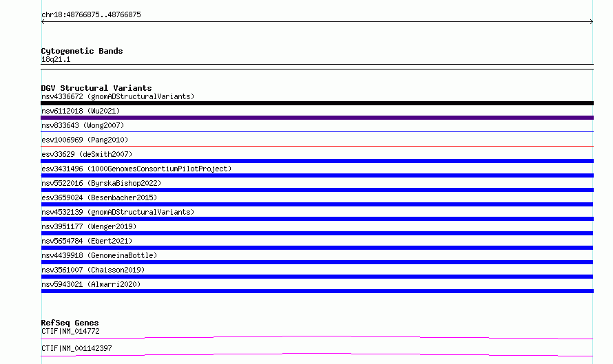Open variant nsv5522016 (ByrskaBishop2022) label

coord(101,183)
